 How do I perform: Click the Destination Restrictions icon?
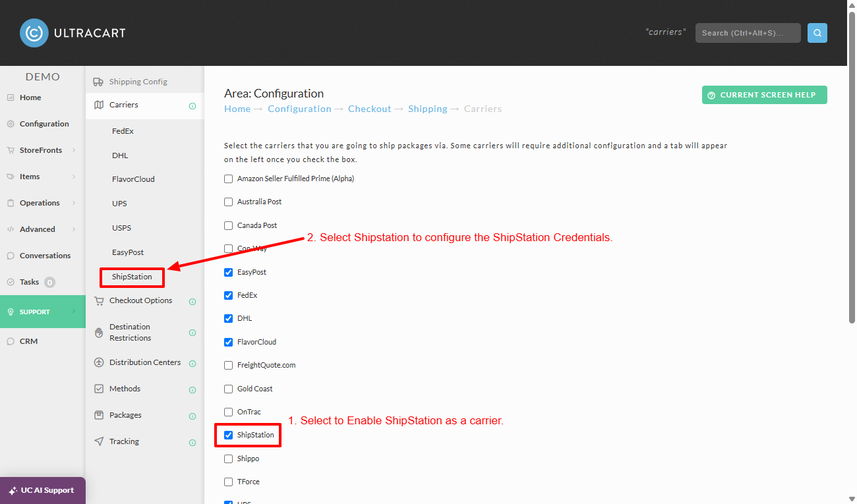(x=99, y=333)
